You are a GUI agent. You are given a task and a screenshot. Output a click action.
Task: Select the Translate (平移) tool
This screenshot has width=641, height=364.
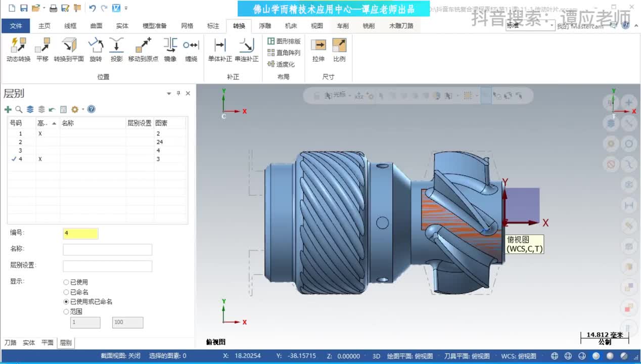coord(42,50)
